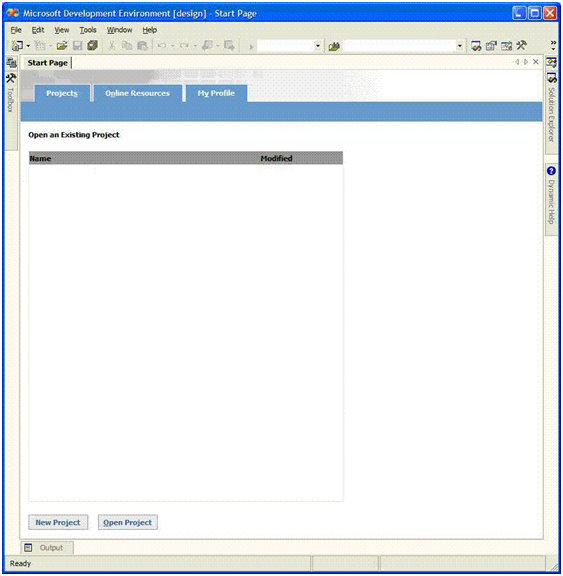Expand the Find combo box dropdown
This screenshot has height=576, width=563.
click(459, 46)
